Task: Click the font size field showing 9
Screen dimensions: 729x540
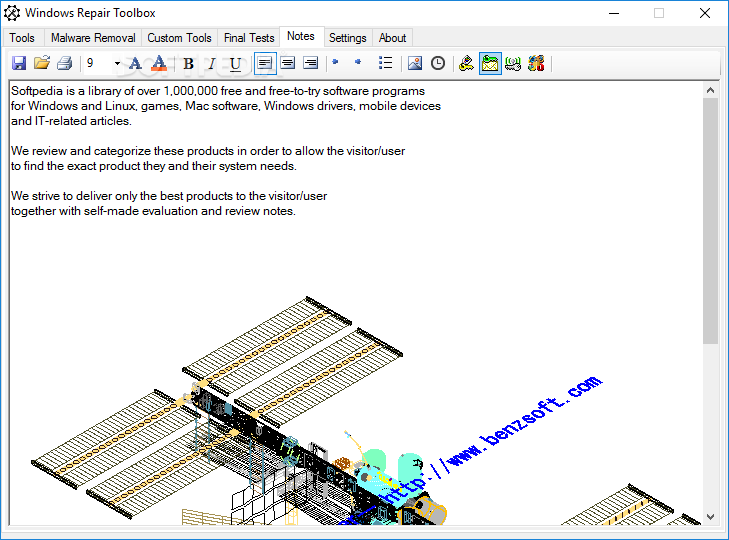Action: coord(98,63)
